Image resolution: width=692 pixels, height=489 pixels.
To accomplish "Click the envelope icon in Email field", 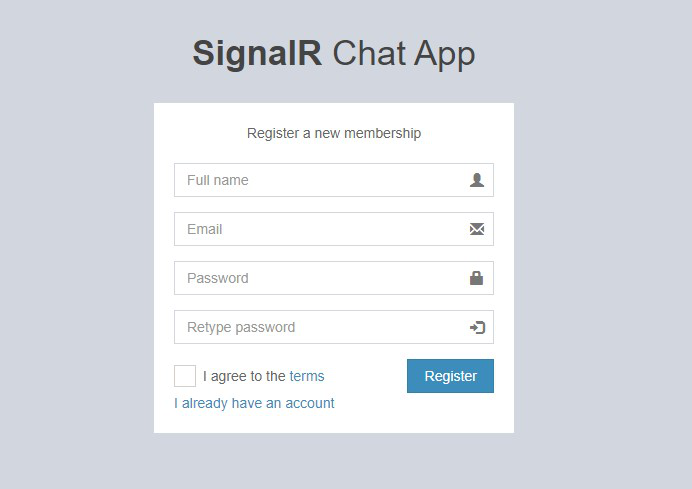I will [x=477, y=229].
